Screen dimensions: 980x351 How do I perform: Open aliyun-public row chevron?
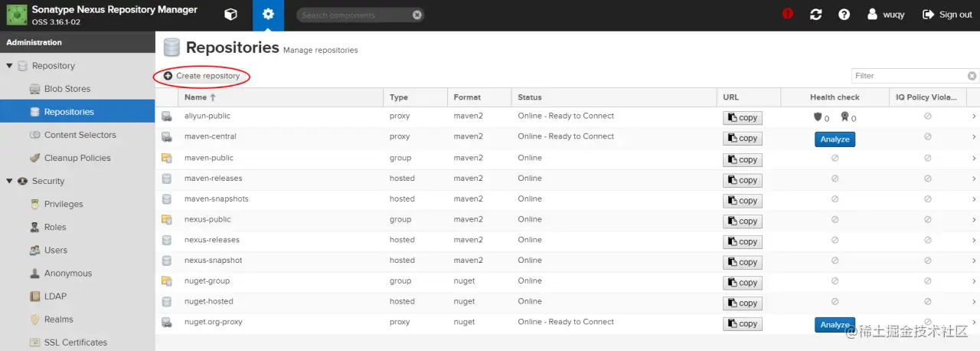[x=974, y=116]
